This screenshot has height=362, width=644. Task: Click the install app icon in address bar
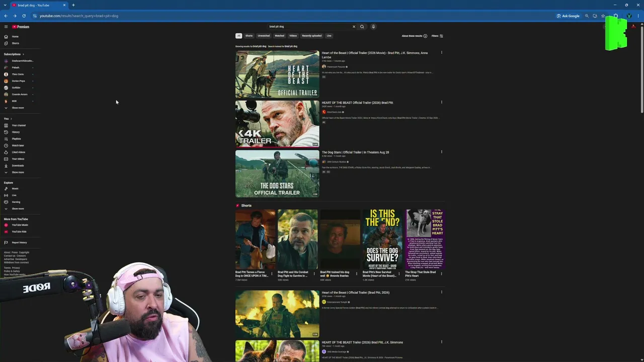[595, 16]
